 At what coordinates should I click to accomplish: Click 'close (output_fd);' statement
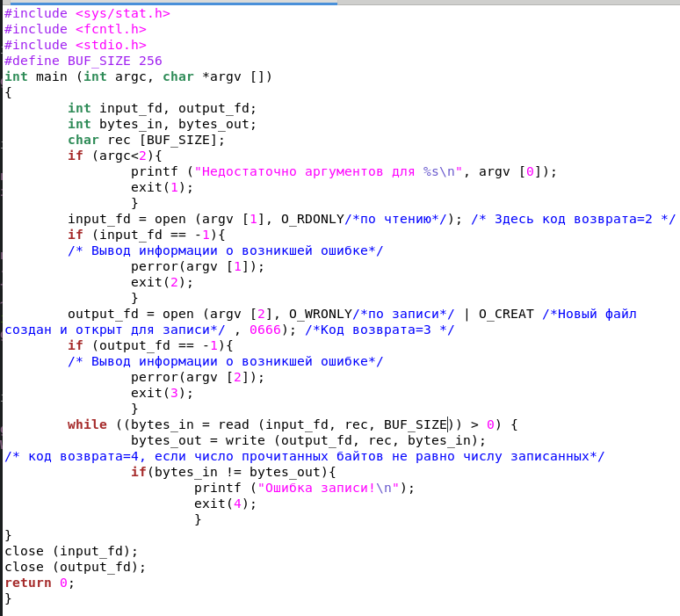click(75, 567)
